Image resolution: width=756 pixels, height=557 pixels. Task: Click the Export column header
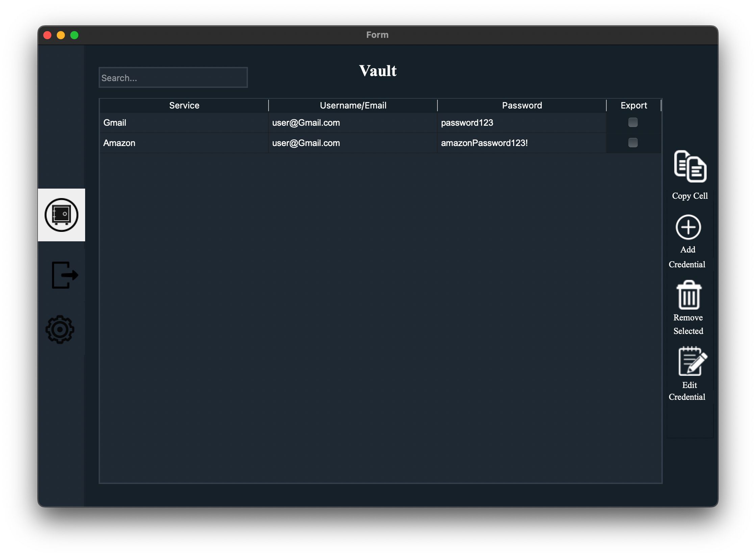pyautogui.click(x=633, y=105)
